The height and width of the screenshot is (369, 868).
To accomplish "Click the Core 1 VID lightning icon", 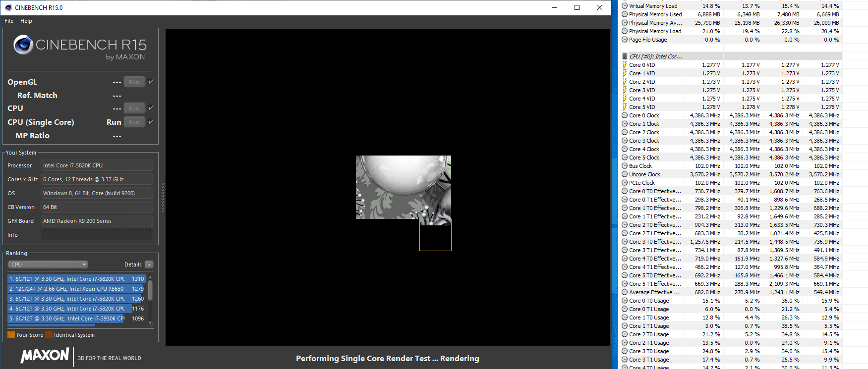I will tap(625, 73).
